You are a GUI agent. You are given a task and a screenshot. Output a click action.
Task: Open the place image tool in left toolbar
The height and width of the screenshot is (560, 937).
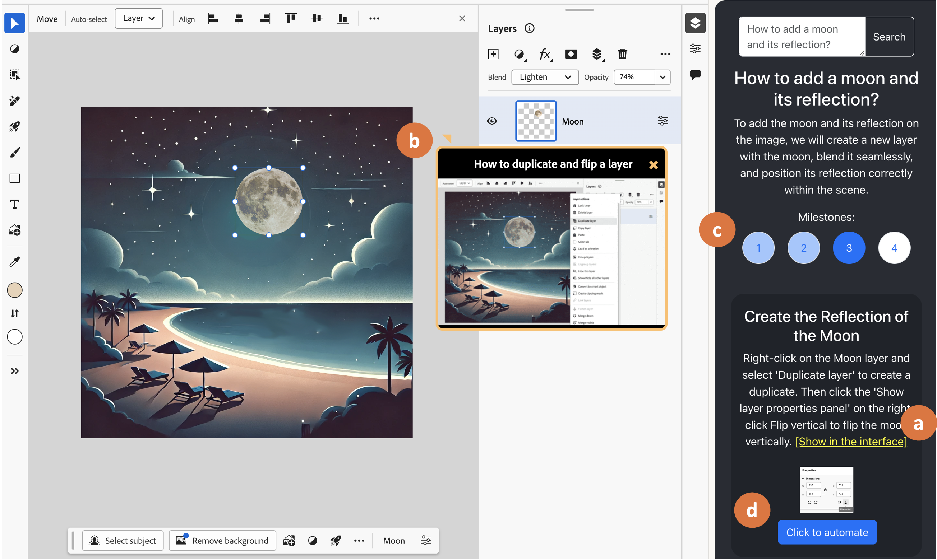click(x=15, y=230)
